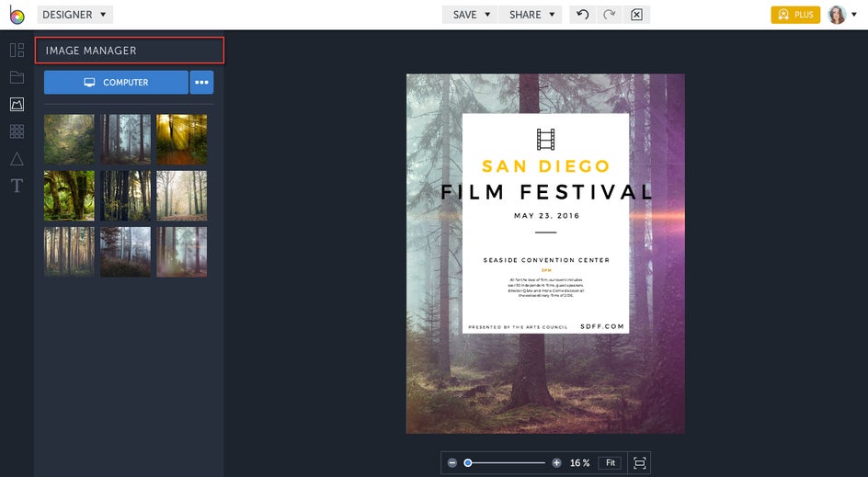The image size is (868, 477).
Task: Expand the account menu arrow beside avatar
Action: point(854,15)
